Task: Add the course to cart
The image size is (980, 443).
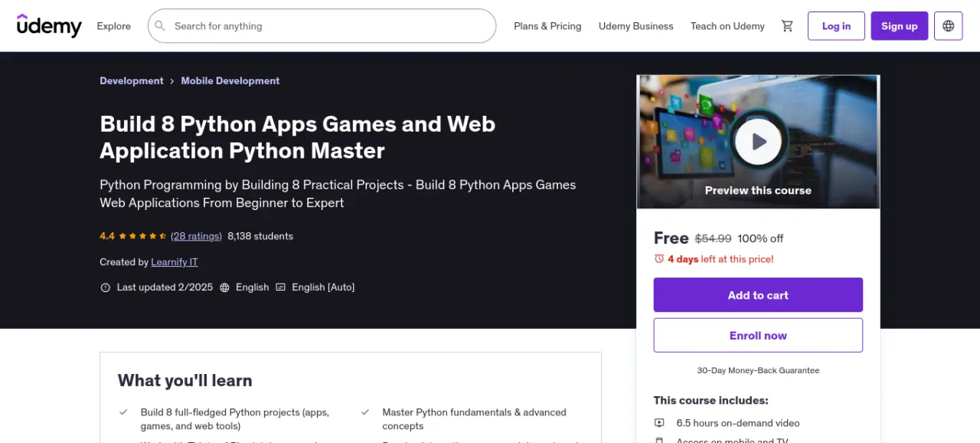Action: point(758,295)
